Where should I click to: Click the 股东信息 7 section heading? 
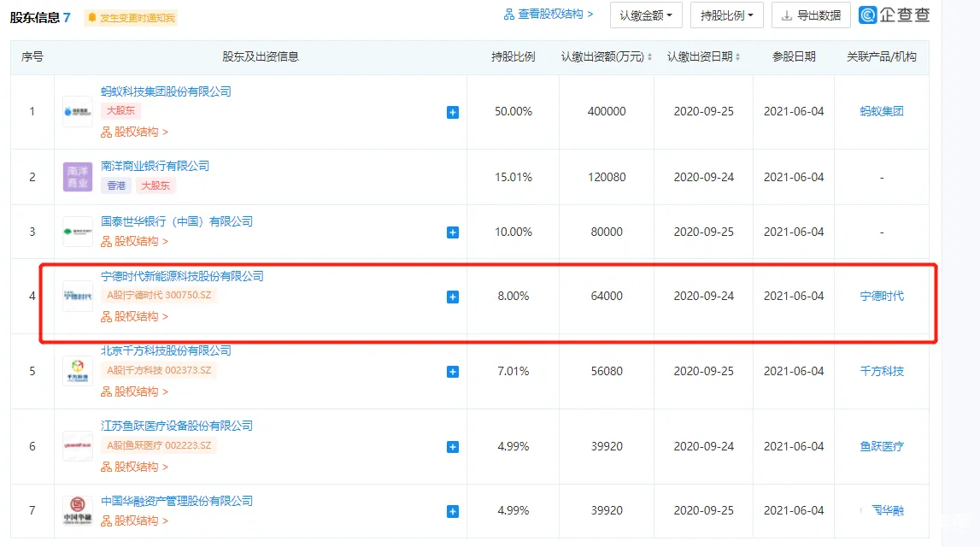tap(41, 17)
